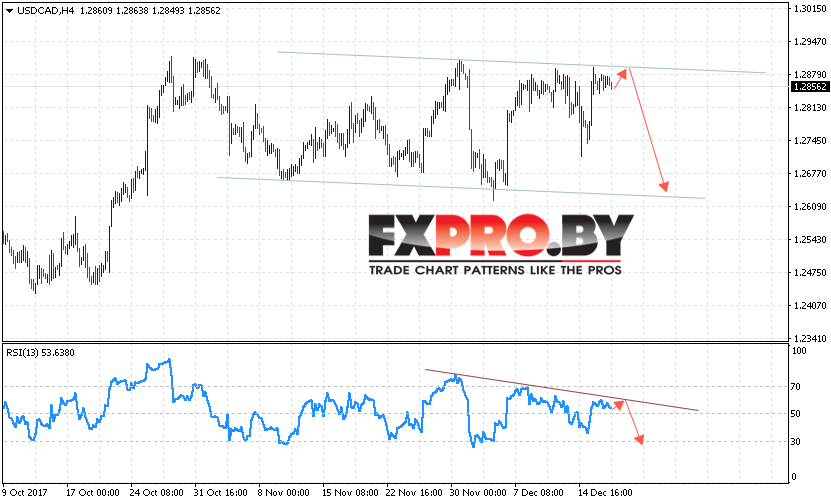Select the RSI(13) 53.6380 indicator label
The height and width of the screenshot is (504, 831).
40,352
